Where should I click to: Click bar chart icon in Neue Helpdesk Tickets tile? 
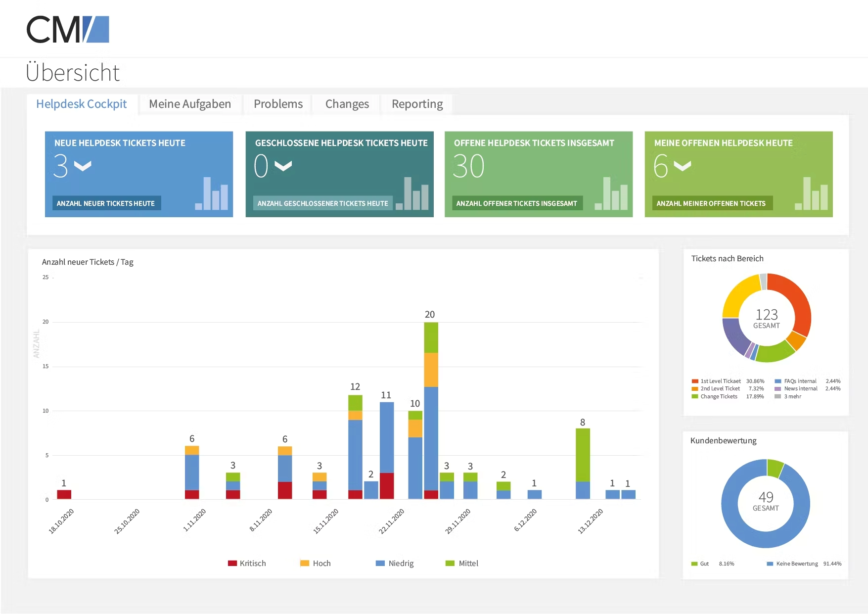tap(212, 193)
